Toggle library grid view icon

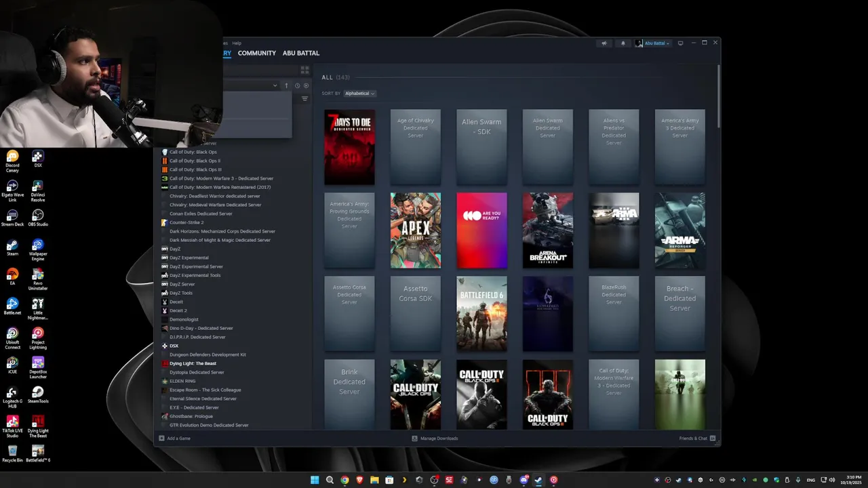[304, 70]
